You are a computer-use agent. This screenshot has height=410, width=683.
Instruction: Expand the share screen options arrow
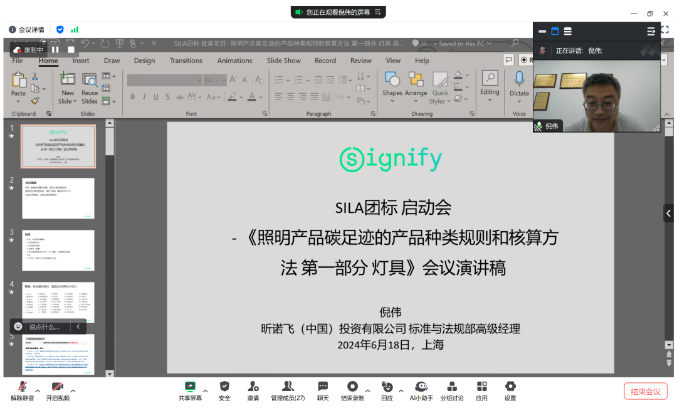205,391
